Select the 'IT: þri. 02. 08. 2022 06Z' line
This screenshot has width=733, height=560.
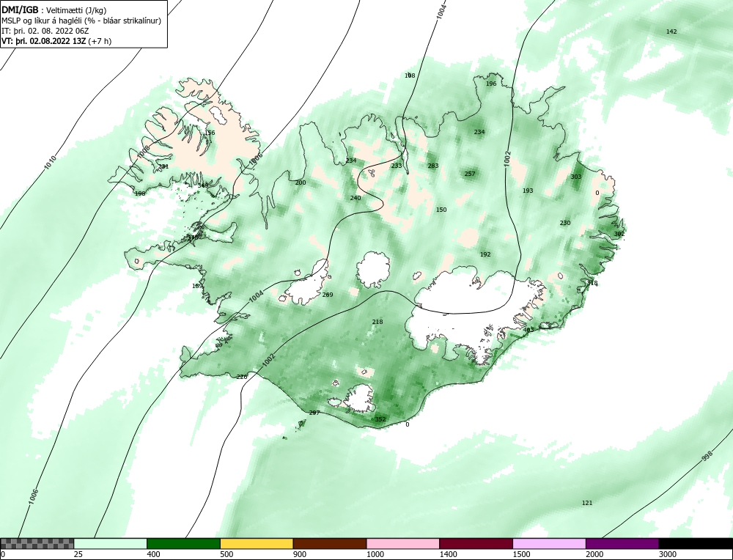(x=45, y=31)
